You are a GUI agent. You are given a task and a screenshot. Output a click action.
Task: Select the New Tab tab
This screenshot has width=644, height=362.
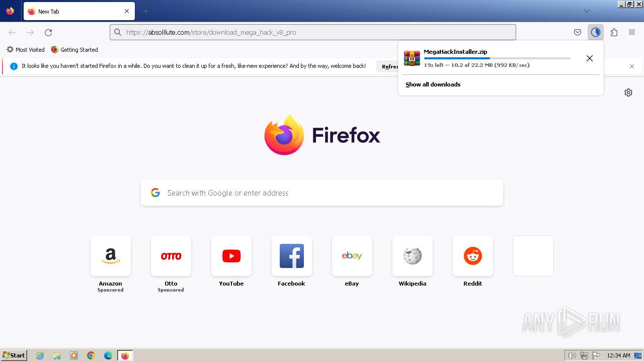79,11
